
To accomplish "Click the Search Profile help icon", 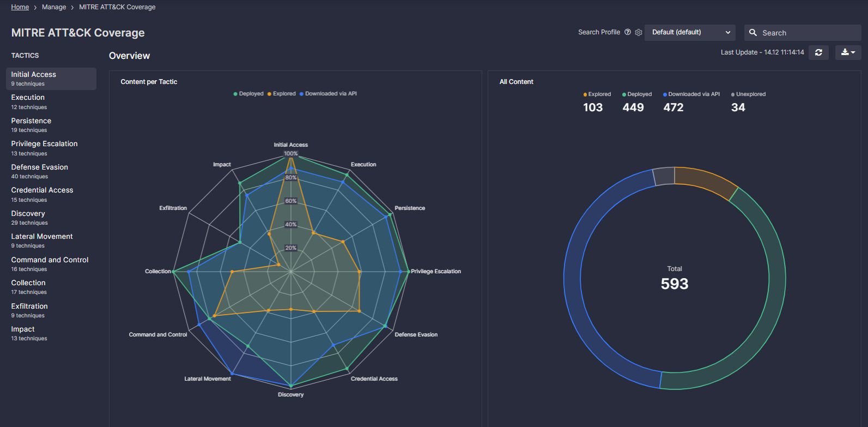I will (x=628, y=32).
